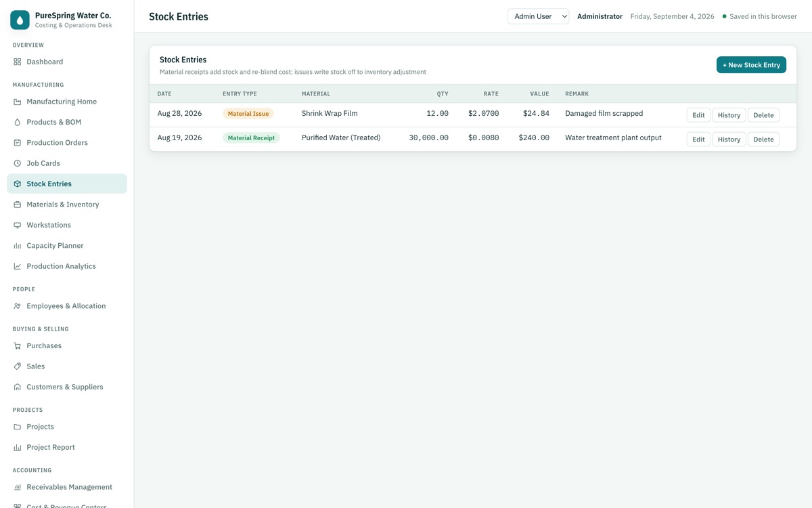
Task: Click the green saved status dot
Action: 725,16
